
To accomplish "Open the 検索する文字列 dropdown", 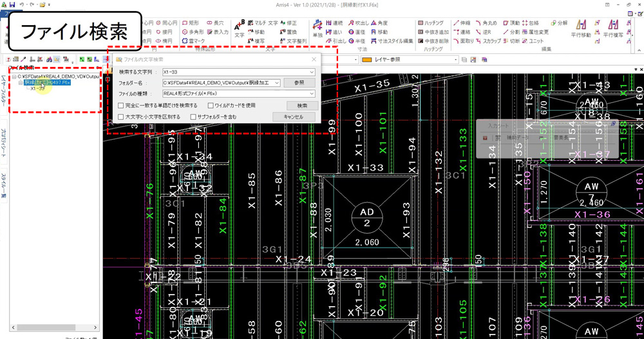I will point(312,72).
